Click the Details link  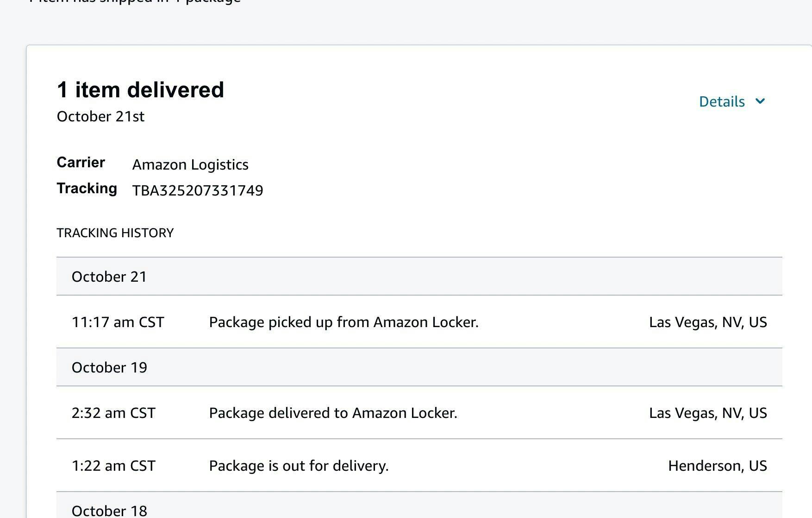[721, 101]
